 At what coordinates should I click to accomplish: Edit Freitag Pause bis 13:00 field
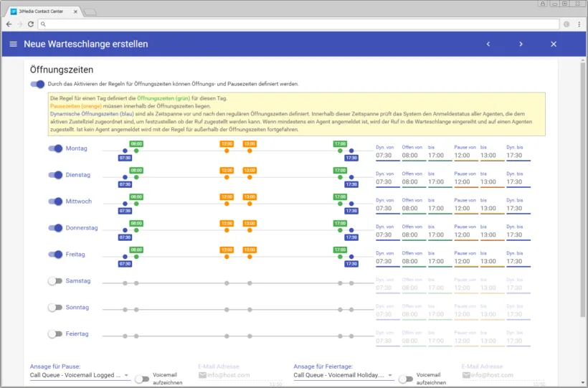point(493,262)
